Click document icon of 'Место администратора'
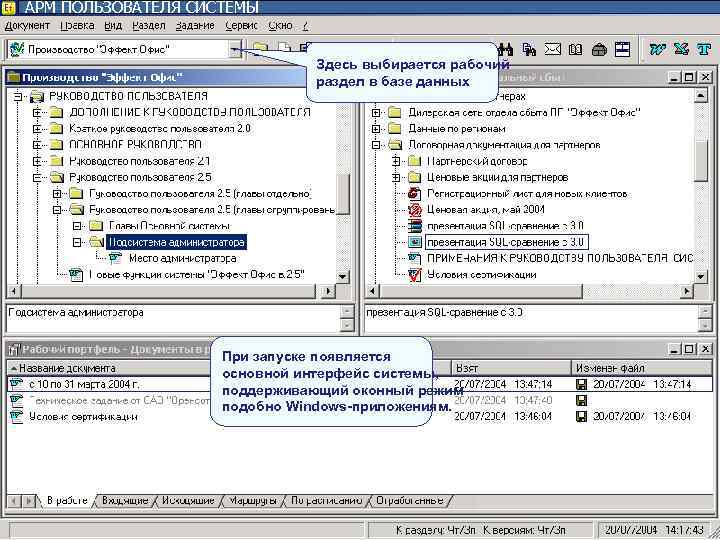 click(x=115, y=259)
